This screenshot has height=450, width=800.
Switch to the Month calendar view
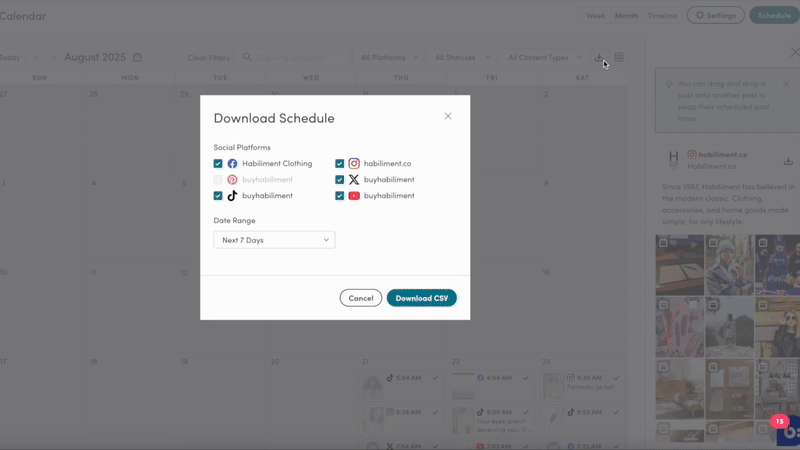pyautogui.click(x=626, y=16)
